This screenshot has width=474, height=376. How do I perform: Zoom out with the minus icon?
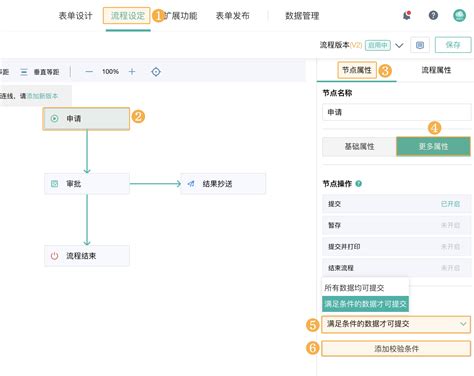click(89, 72)
